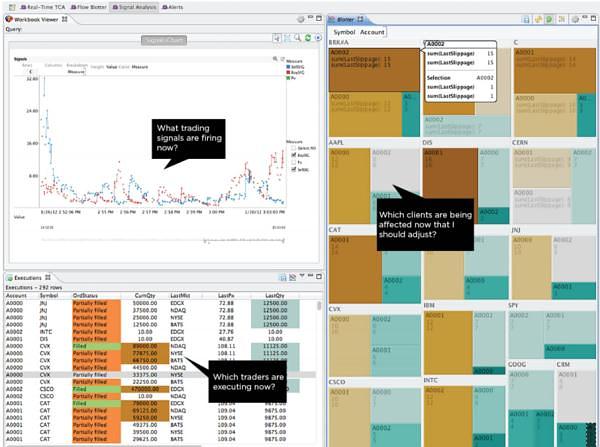Sort by the OrdStatus column header

[x=85, y=295]
